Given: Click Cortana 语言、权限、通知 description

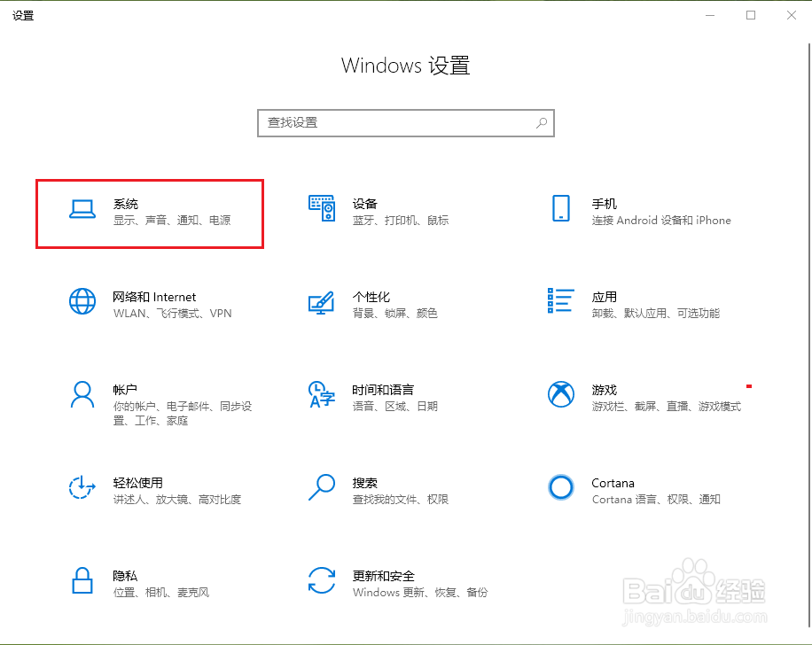Looking at the screenshot, I should pos(656,500).
